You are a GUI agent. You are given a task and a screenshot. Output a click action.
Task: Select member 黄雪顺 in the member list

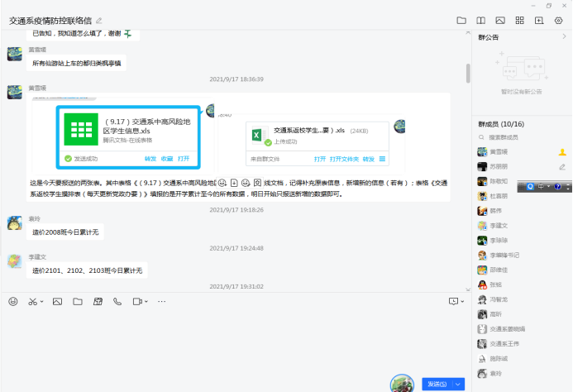click(x=499, y=152)
